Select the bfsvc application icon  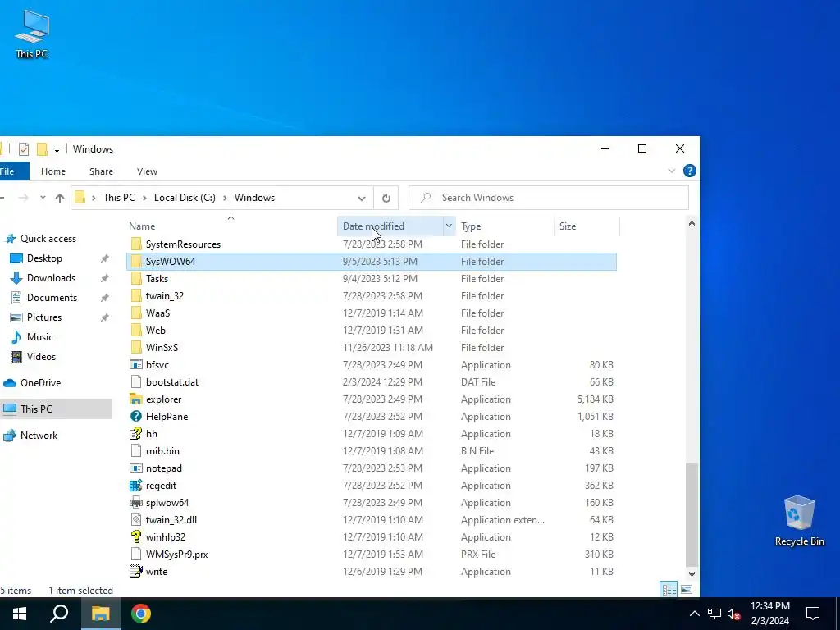pos(136,365)
